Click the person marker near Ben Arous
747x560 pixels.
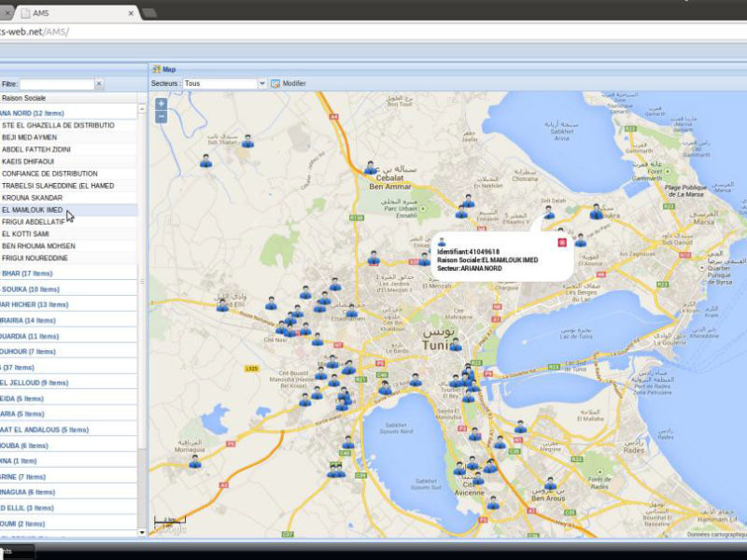pos(550,483)
